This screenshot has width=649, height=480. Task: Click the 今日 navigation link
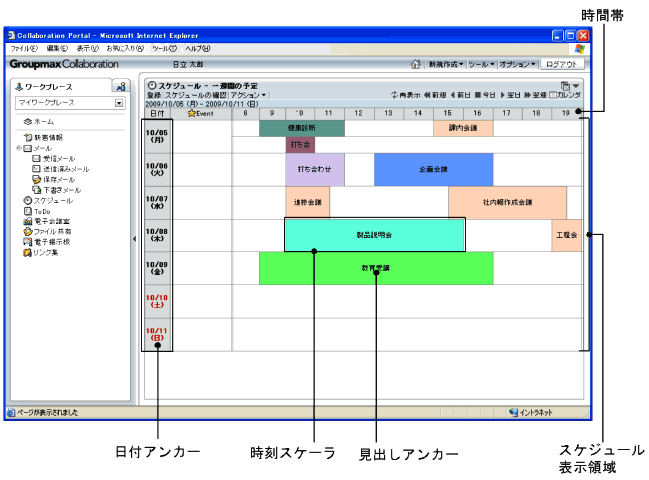pyautogui.click(x=485, y=95)
